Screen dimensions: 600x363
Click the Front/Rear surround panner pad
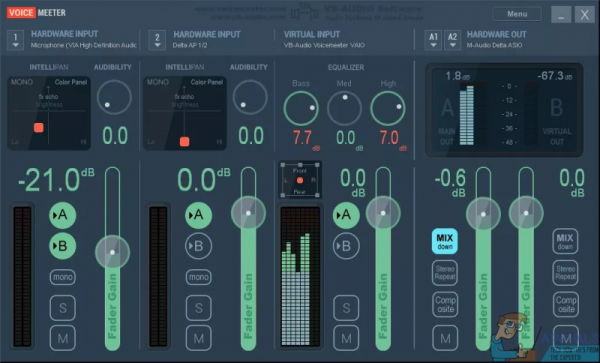[300, 180]
